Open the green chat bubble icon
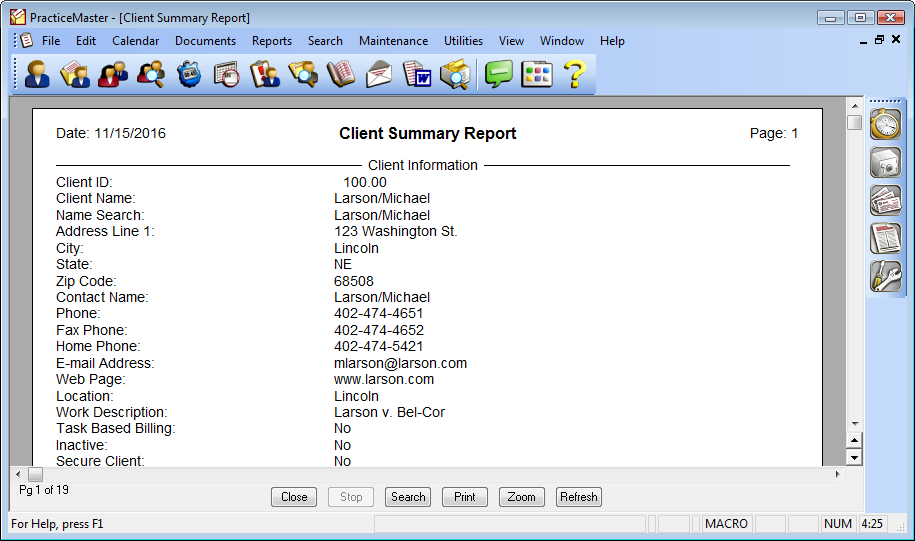The width and height of the screenshot is (915, 541). (x=498, y=75)
